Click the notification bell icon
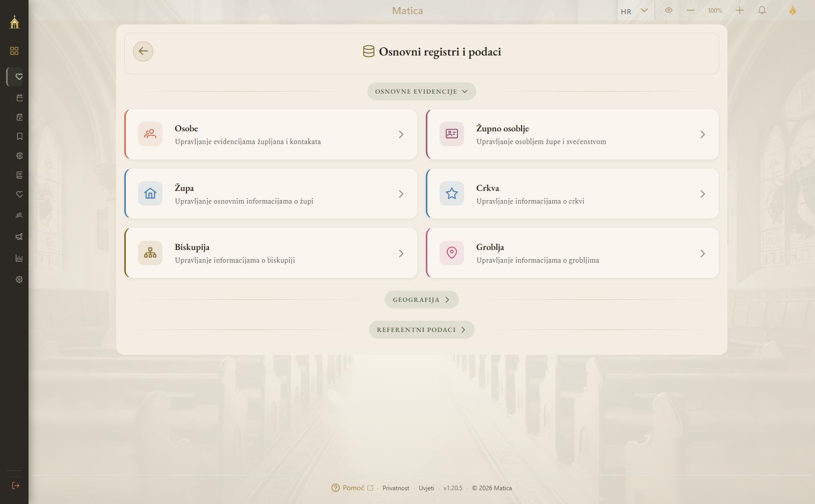Image resolution: width=815 pixels, height=504 pixels. click(762, 10)
